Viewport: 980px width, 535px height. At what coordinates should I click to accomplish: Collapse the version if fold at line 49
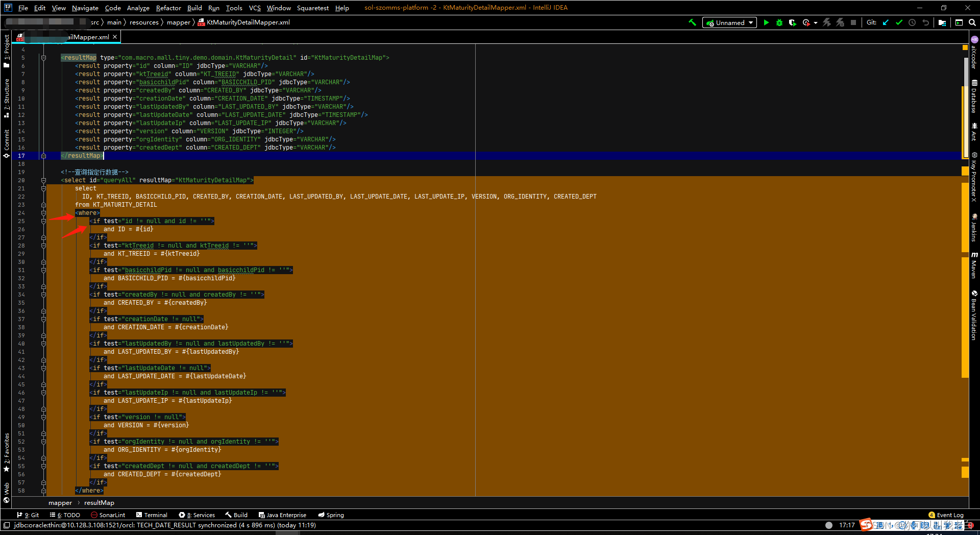pyautogui.click(x=43, y=417)
